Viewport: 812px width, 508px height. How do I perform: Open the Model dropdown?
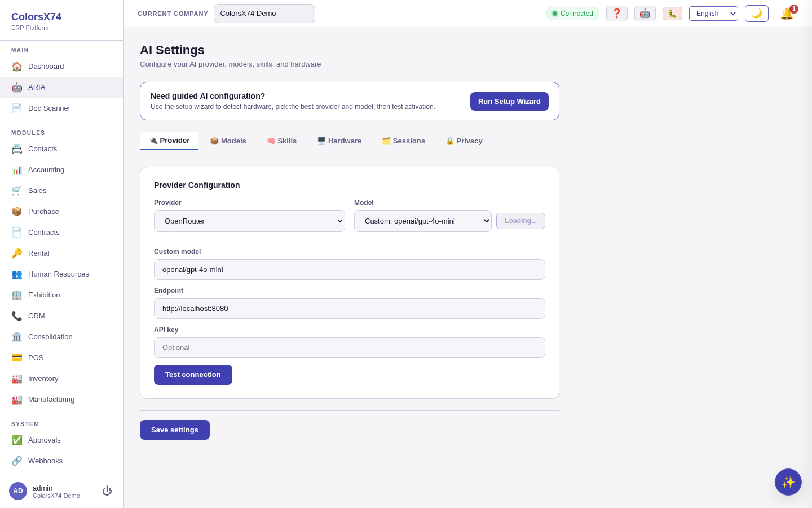click(x=423, y=221)
